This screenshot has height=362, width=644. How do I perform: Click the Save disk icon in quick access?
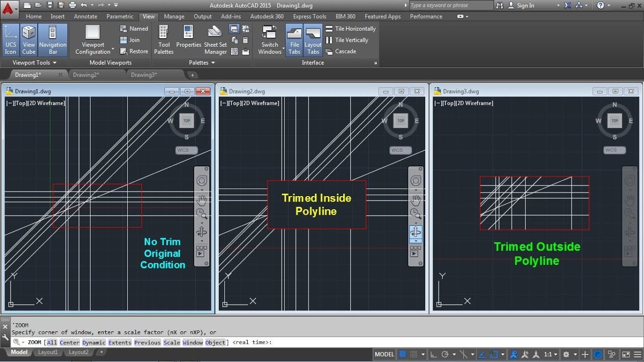(x=49, y=5)
